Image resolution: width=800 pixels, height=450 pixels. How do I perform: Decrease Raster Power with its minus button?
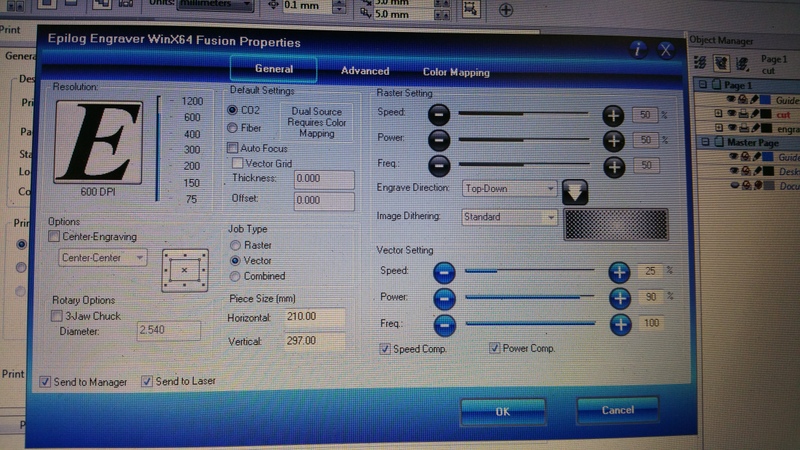439,140
